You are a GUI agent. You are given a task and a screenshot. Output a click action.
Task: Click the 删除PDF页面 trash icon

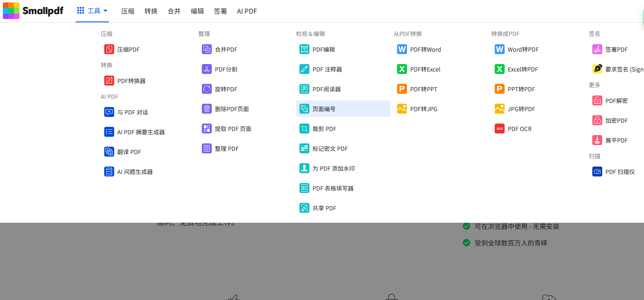[206, 109]
